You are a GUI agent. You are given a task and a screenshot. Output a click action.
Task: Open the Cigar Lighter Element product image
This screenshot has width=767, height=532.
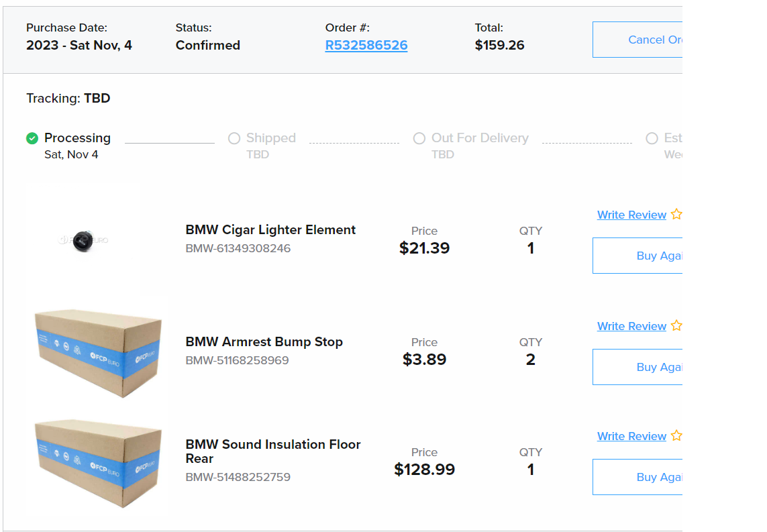click(83, 240)
